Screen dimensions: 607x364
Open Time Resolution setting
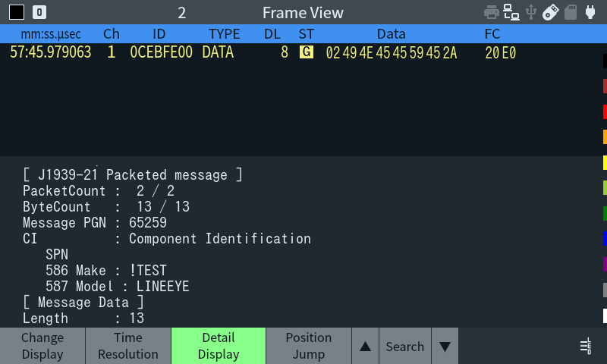(128, 346)
